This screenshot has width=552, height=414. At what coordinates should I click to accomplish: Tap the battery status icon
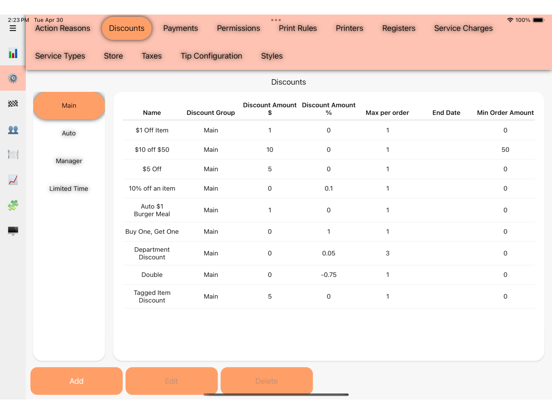[x=539, y=20]
